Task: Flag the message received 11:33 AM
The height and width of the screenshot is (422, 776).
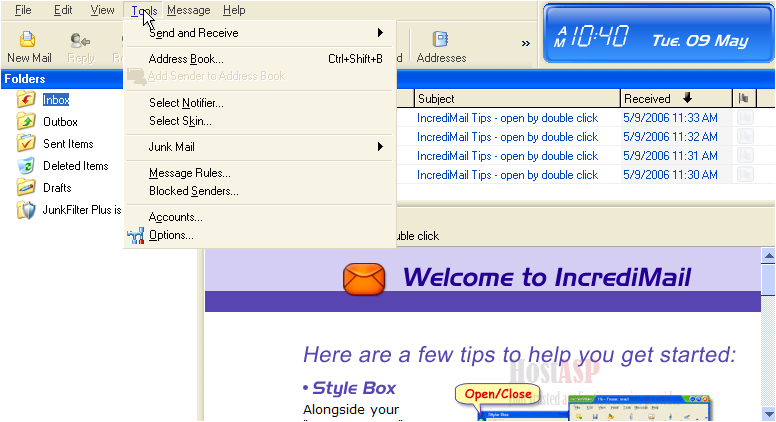Action: 745,118
